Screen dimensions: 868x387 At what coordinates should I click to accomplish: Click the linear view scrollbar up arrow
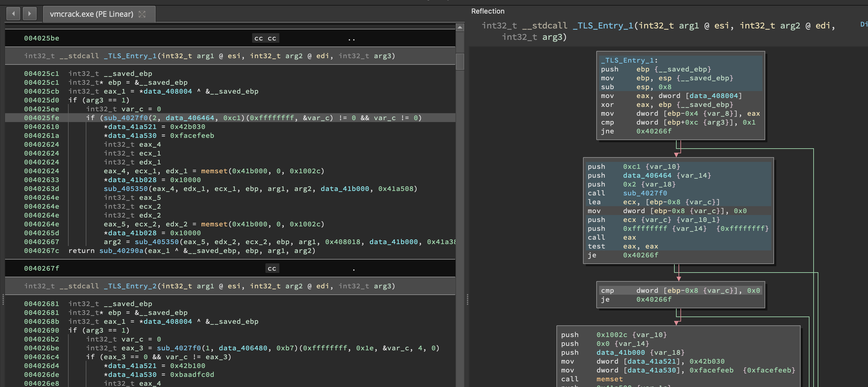[x=460, y=27]
